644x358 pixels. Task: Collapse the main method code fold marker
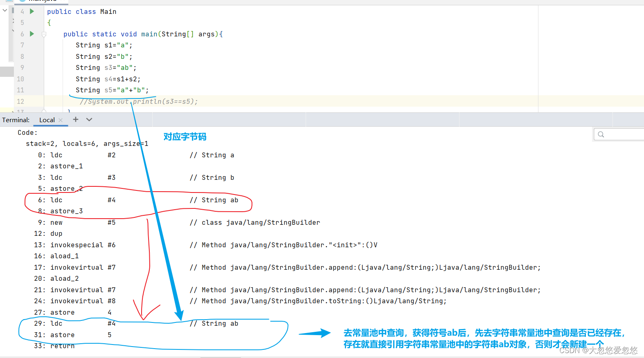tap(44, 34)
